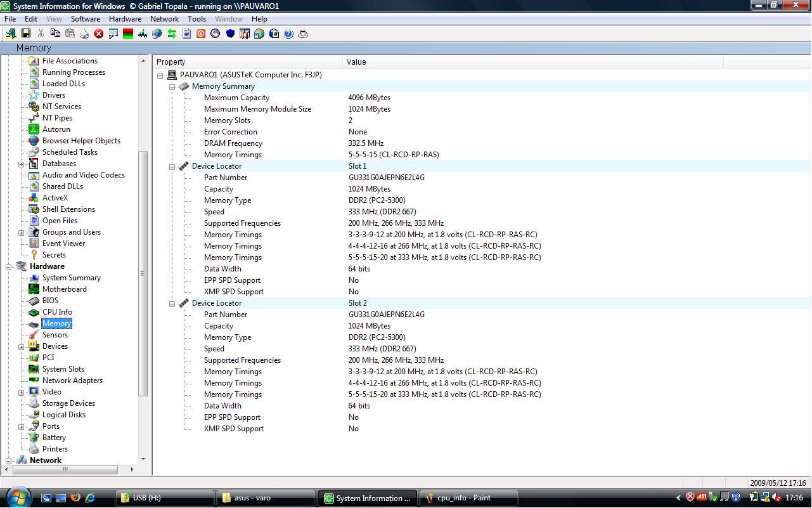Click the orange power button toolbar icon
812x508 pixels.
tap(201, 34)
